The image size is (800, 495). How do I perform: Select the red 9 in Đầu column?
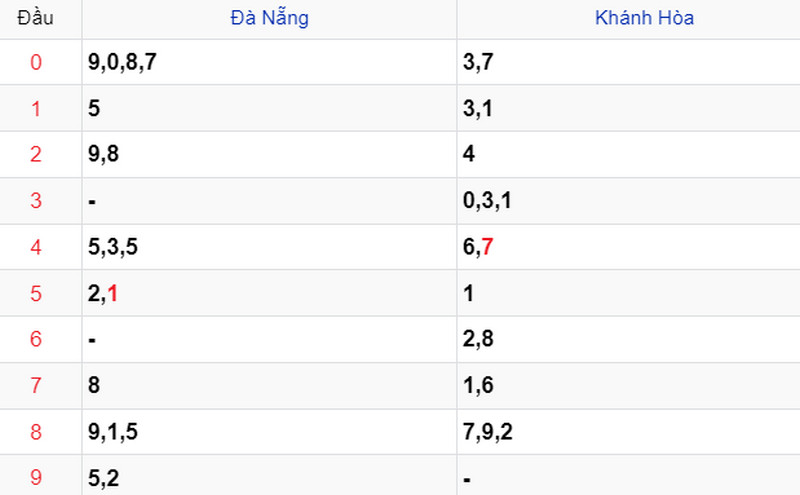click(36, 478)
